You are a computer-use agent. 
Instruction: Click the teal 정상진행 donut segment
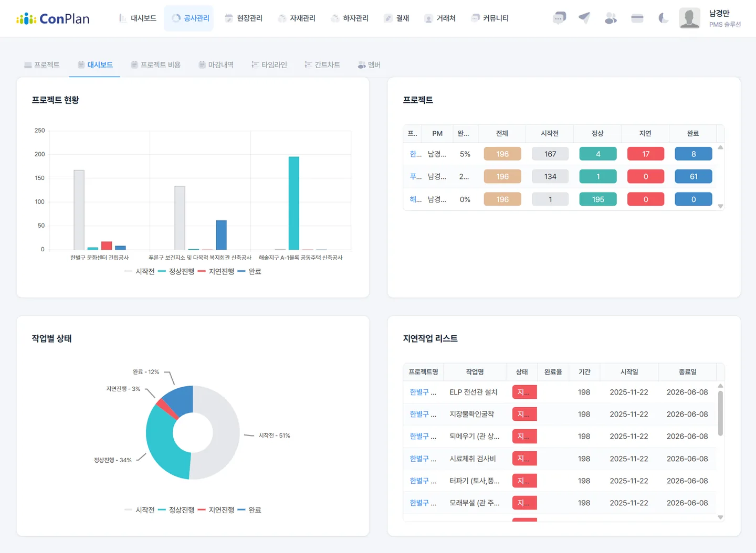pyautogui.click(x=163, y=443)
